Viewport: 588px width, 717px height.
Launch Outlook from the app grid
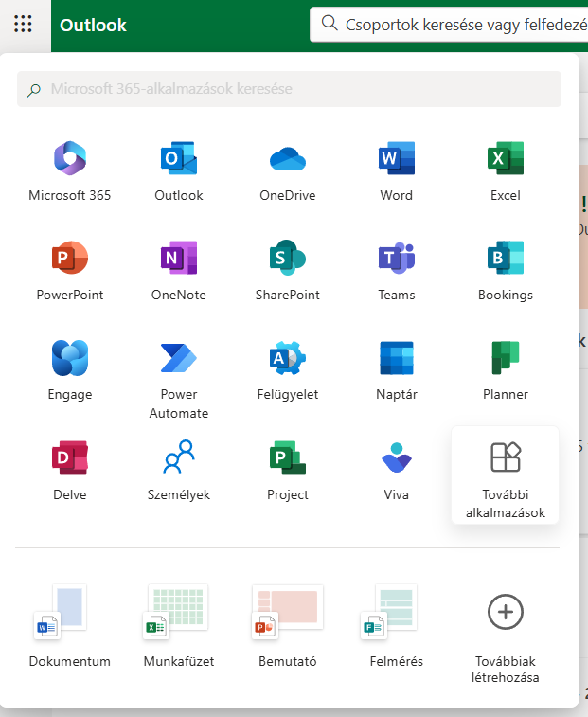coord(179,171)
